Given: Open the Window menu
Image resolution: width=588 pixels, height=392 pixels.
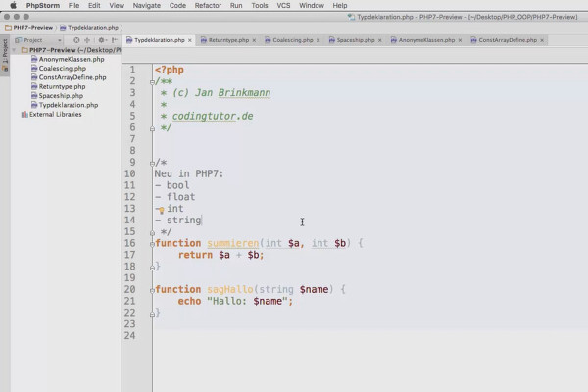Looking at the screenshot, I should (312, 5).
